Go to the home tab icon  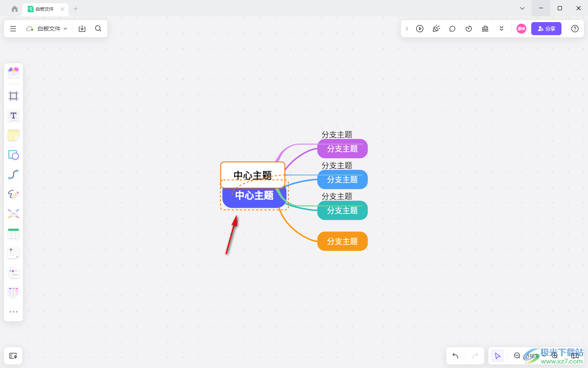click(15, 9)
